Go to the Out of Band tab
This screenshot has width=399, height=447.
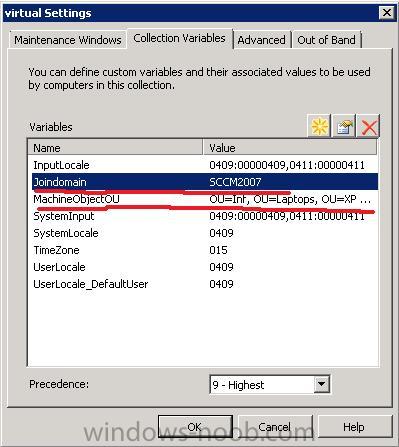(x=326, y=40)
